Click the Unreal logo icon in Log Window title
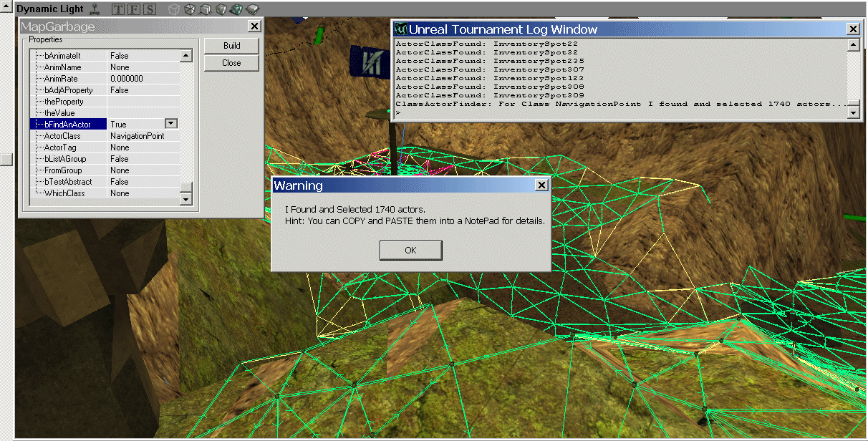868x441 pixels. 401,29
